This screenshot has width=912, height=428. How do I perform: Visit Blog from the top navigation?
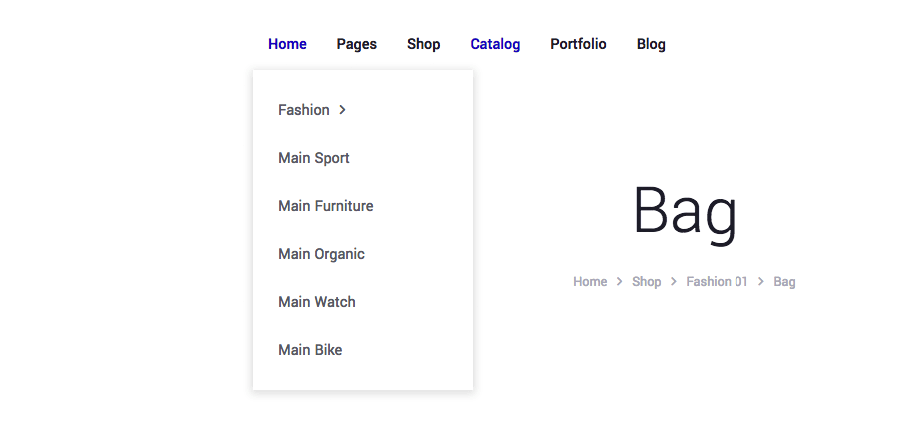tap(651, 44)
